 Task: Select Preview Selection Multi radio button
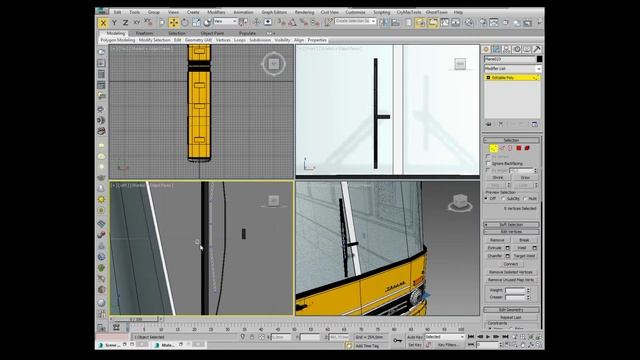525,198
